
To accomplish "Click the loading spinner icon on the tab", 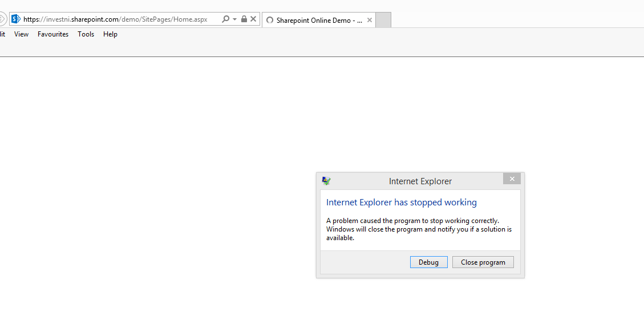I will click(x=270, y=20).
